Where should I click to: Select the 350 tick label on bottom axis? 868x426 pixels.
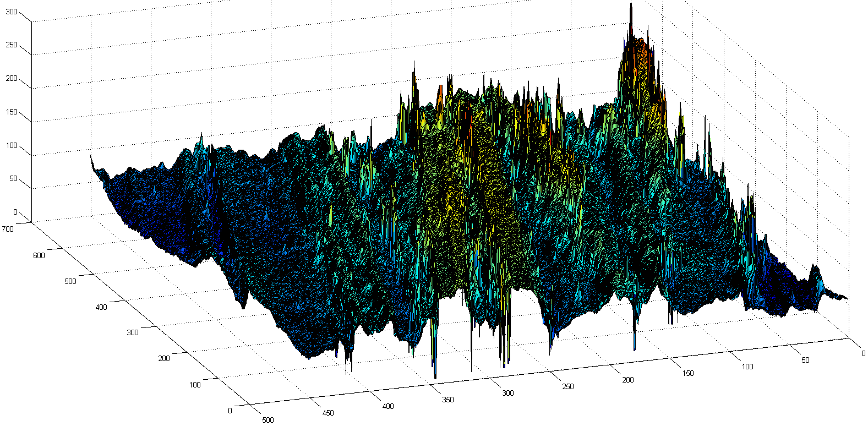pos(448,400)
